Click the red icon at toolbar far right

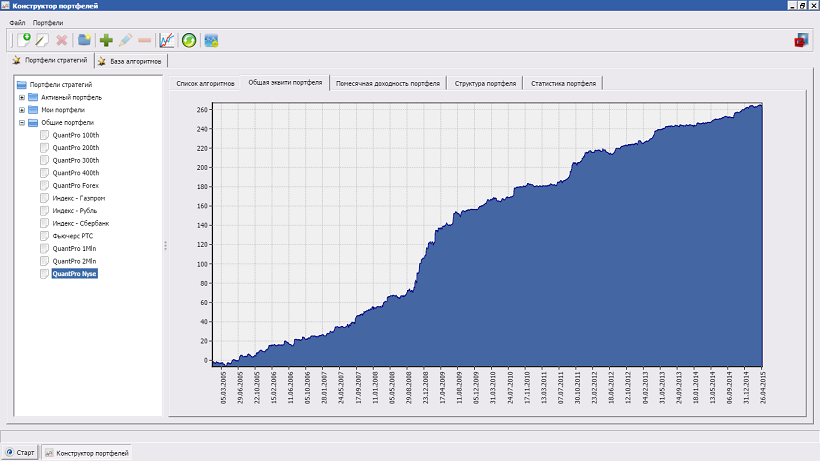(x=800, y=40)
